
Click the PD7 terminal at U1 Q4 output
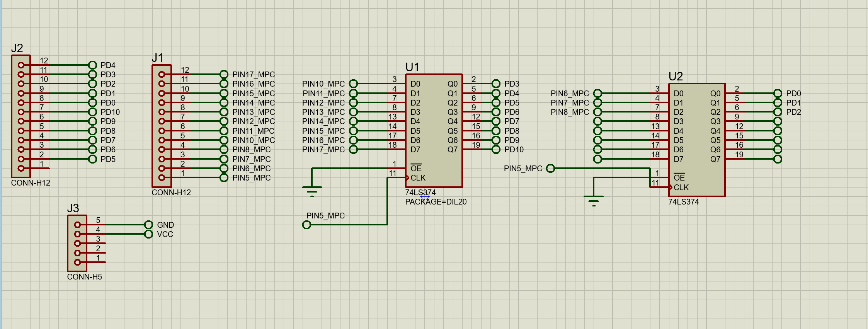point(496,121)
